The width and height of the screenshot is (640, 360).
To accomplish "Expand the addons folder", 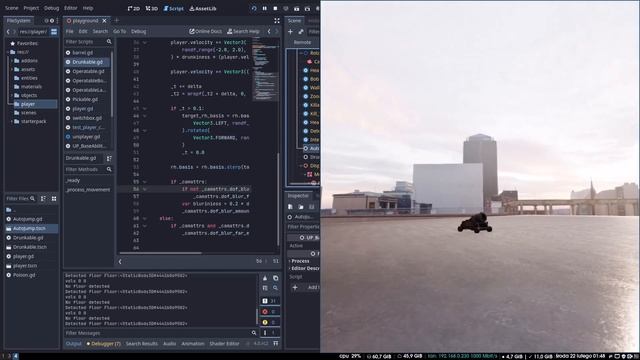I will [12, 61].
